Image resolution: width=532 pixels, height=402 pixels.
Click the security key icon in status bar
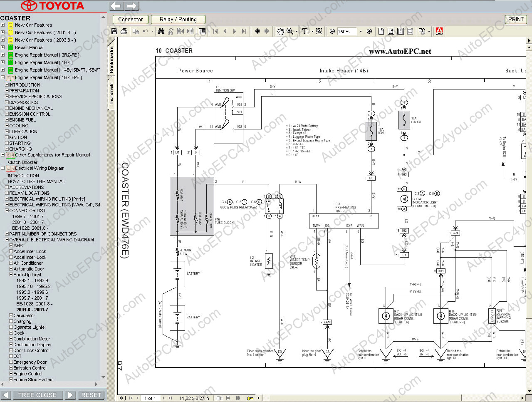click(250, 398)
